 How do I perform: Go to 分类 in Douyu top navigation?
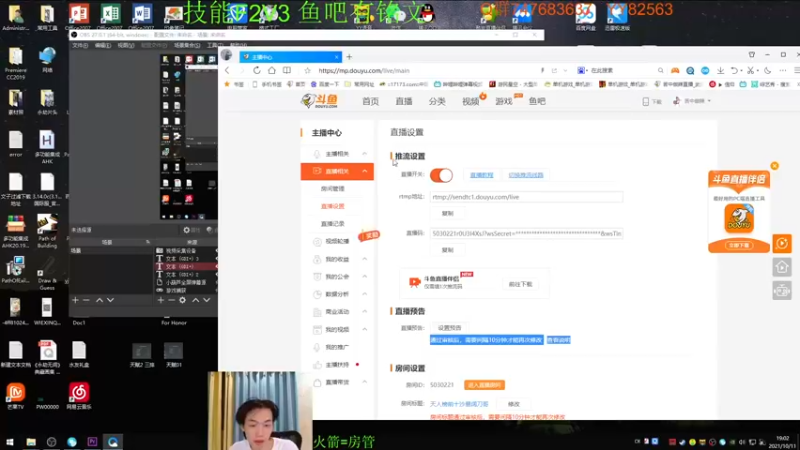pos(437,101)
